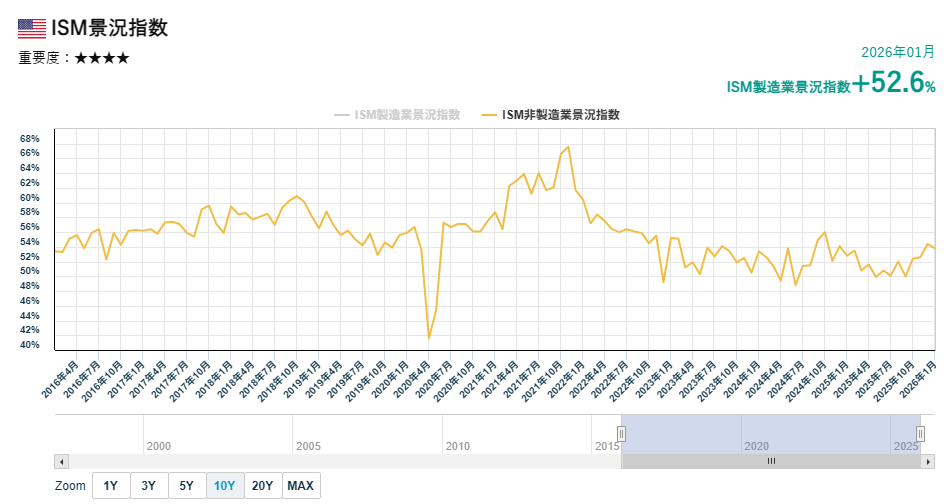Select the 5Y zoom range
This screenshot has height=504, width=951.
pos(187,486)
